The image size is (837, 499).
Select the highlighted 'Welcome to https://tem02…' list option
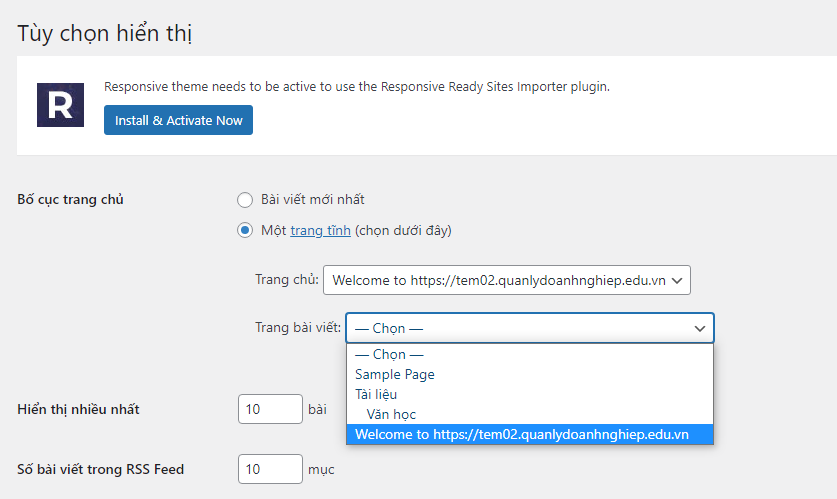point(521,434)
